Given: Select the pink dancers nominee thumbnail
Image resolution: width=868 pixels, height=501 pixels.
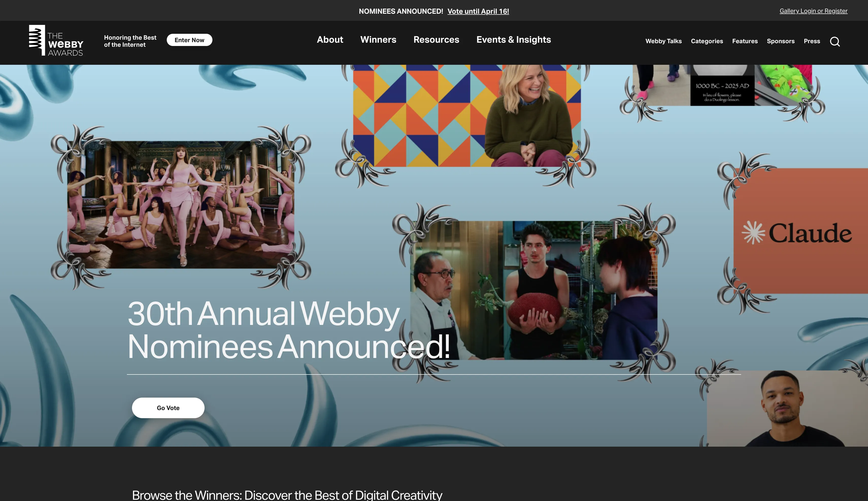Looking at the screenshot, I should click(x=180, y=205).
